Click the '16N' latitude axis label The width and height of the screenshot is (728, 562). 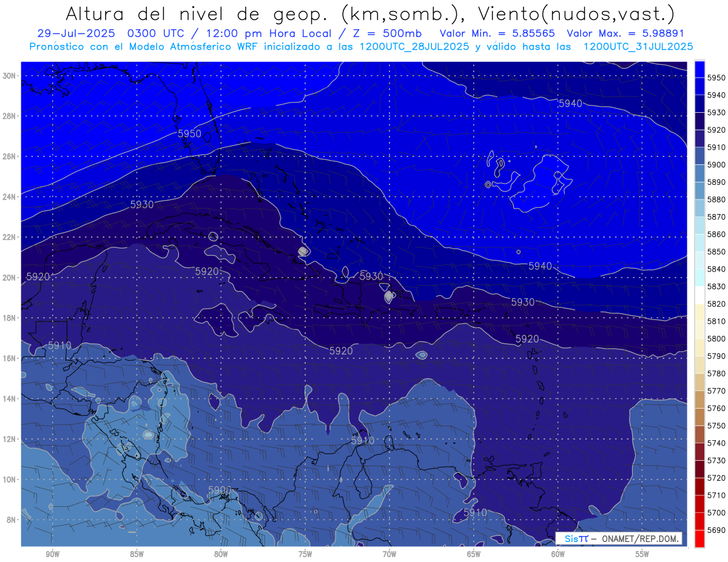[x=10, y=358]
